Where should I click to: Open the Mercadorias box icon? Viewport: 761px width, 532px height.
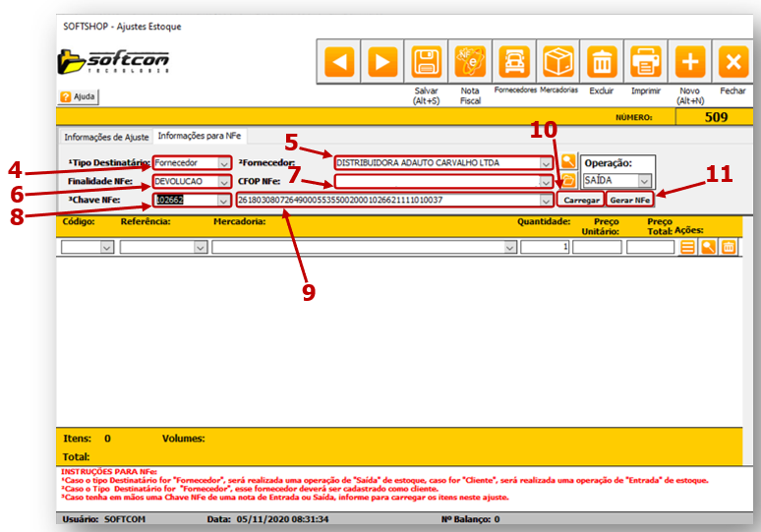pos(558,63)
